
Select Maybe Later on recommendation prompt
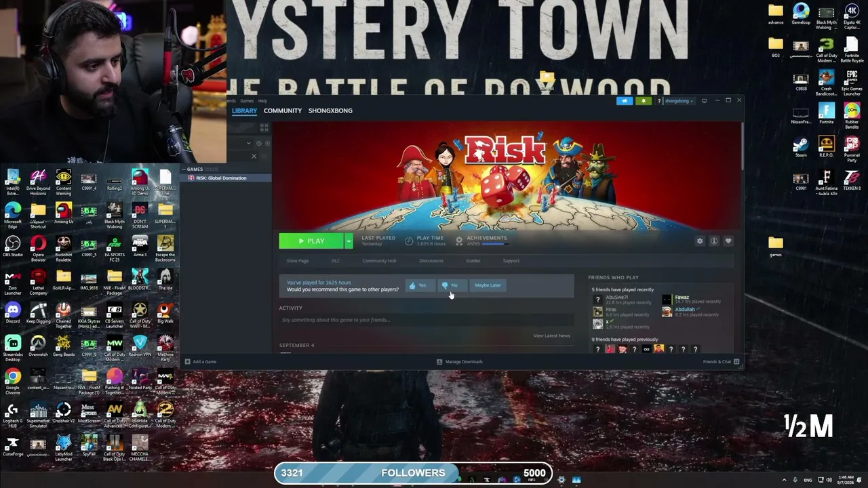(488, 285)
